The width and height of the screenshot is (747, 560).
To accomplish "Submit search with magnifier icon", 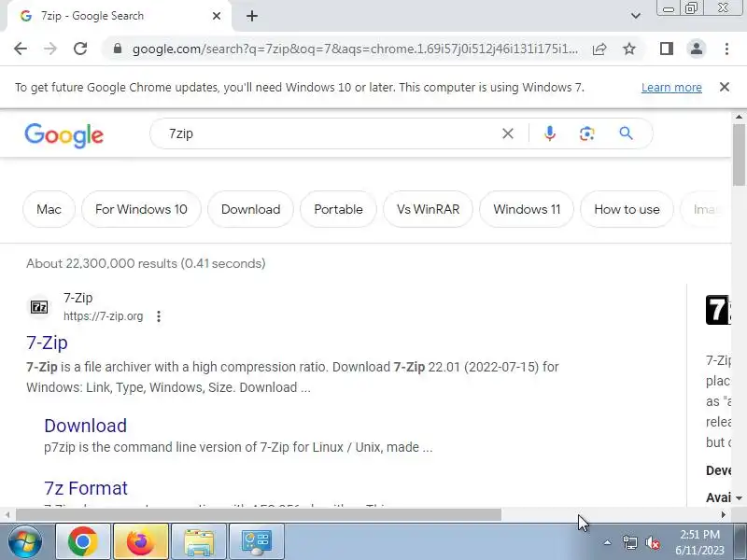I will tap(626, 133).
